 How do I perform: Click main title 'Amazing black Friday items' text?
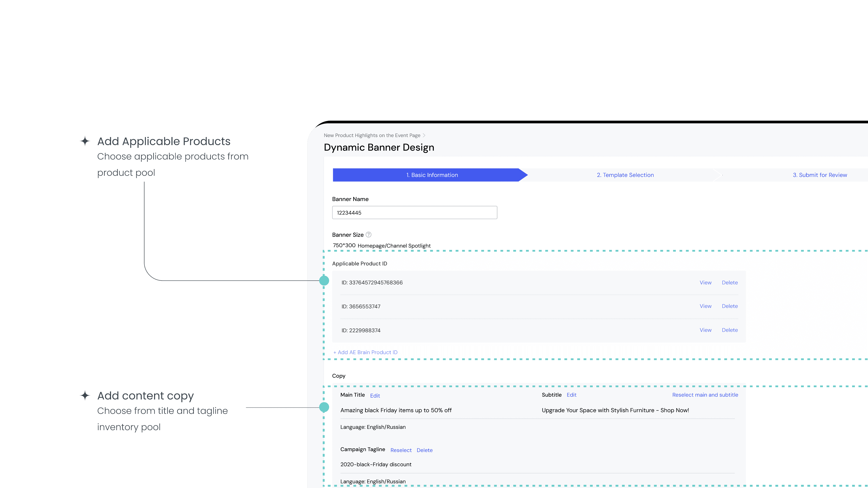[x=396, y=410]
